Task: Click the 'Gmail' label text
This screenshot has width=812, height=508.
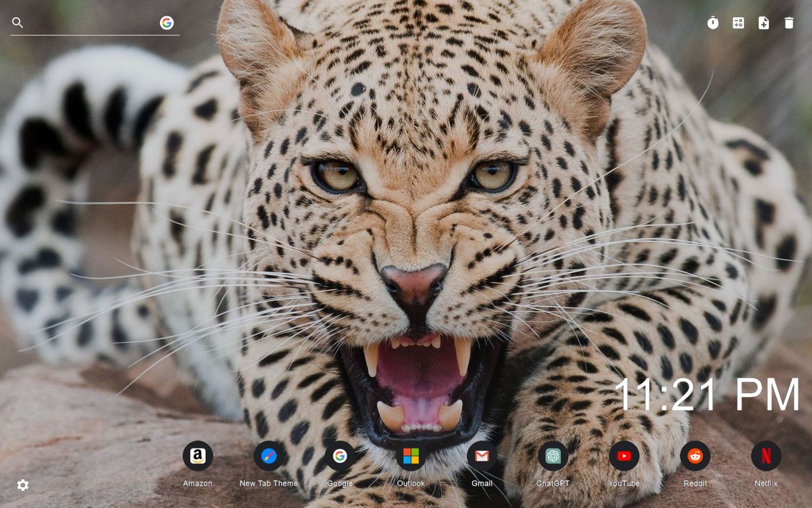Action: coord(482,483)
